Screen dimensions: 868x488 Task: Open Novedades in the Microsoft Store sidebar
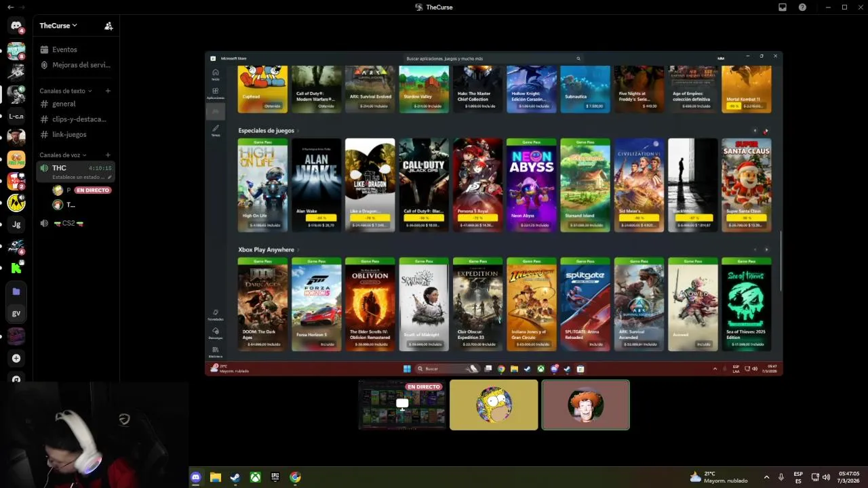[x=216, y=314]
